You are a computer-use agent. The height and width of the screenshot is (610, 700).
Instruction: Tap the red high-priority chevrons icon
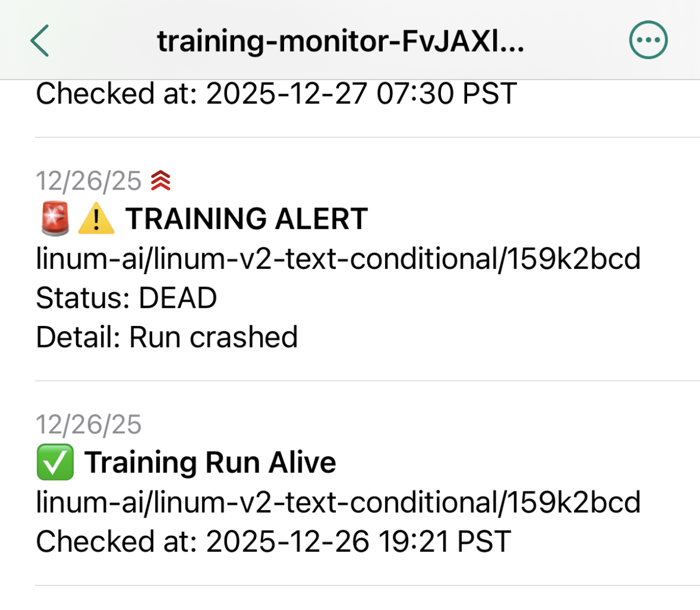tap(160, 181)
